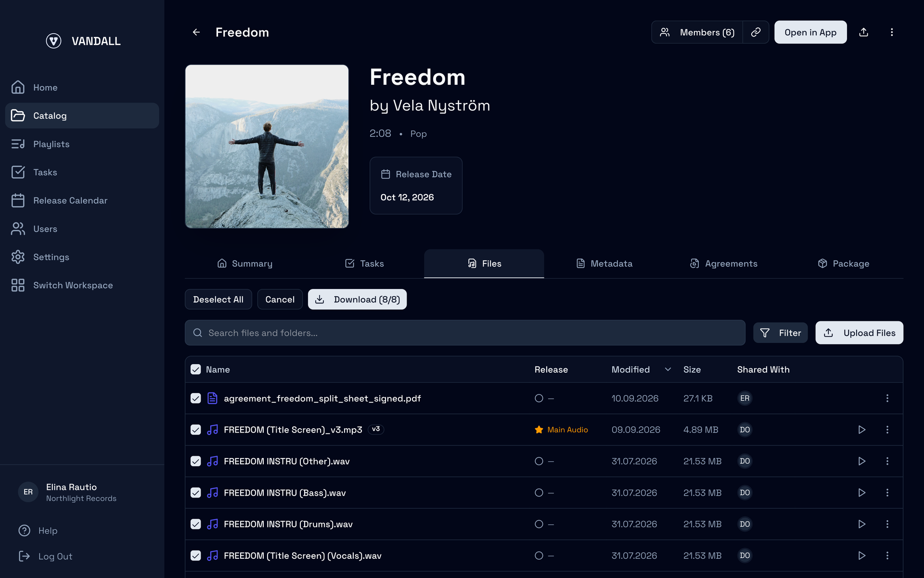Click the Upload Files button

tap(859, 333)
